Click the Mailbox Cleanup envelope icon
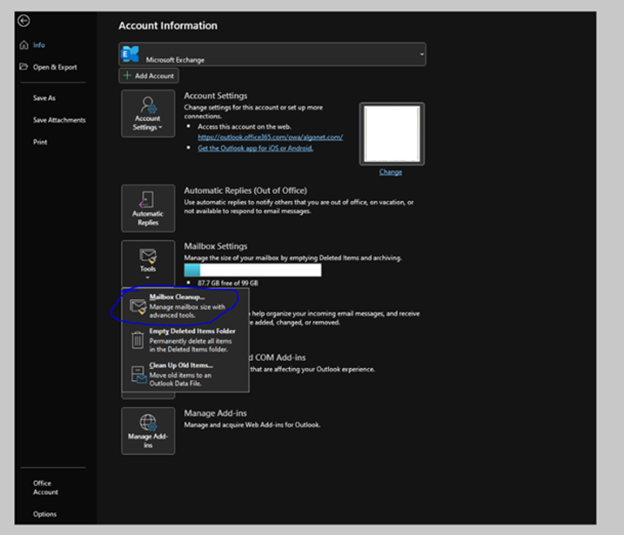 [138, 307]
